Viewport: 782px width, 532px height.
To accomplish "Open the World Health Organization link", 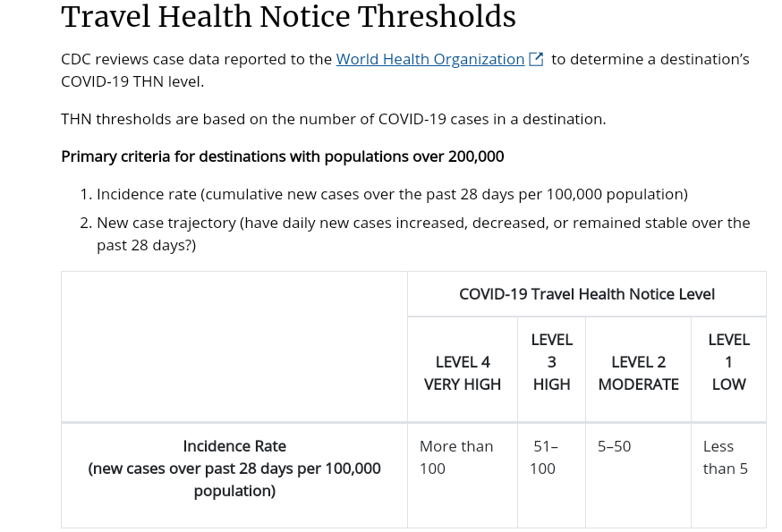I will click(x=429, y=59).
